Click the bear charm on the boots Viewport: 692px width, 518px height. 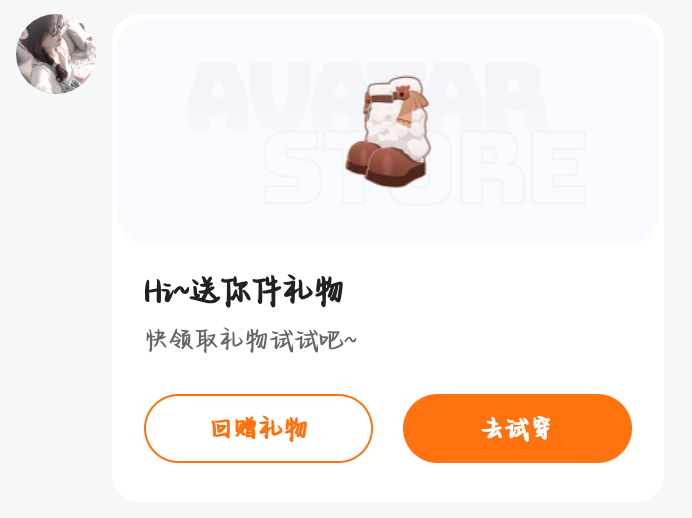click(x=402, y=93)
